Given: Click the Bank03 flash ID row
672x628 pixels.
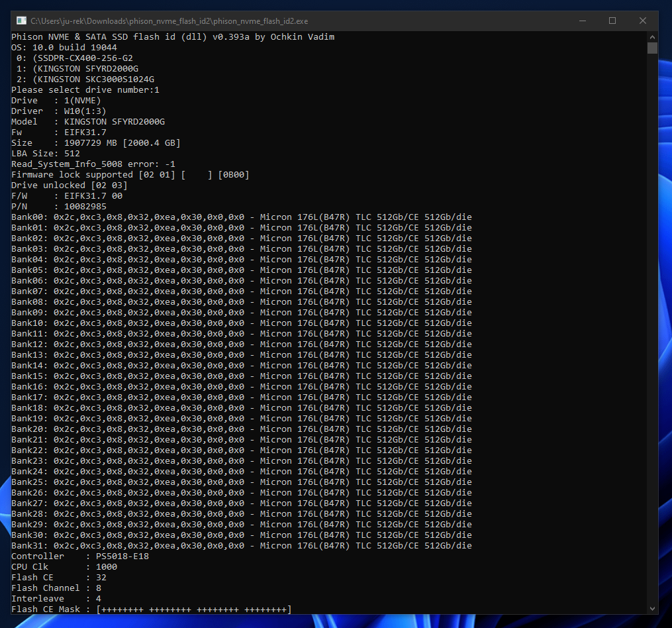Looking at the screenshot, I should (241, 249).
